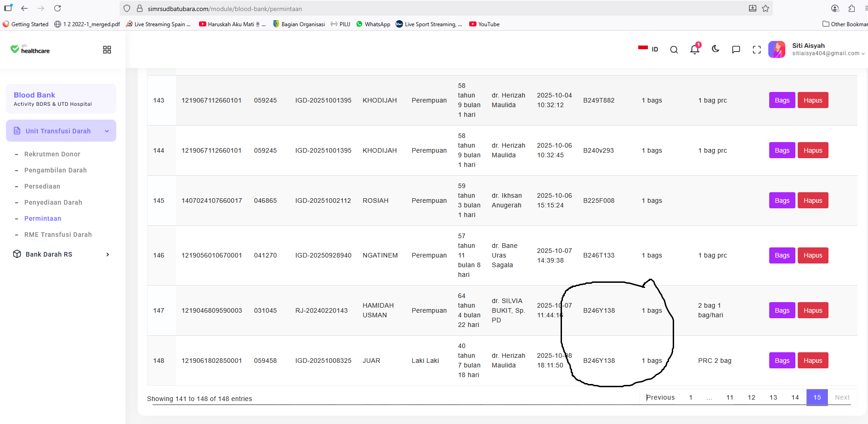Go to page 1 in pagination
Screen dimensions: 868x424
(691, 397)
